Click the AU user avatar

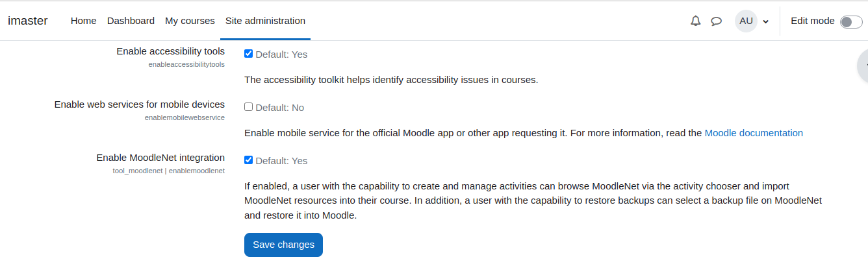pyautogui.click(x=746, y=21)
